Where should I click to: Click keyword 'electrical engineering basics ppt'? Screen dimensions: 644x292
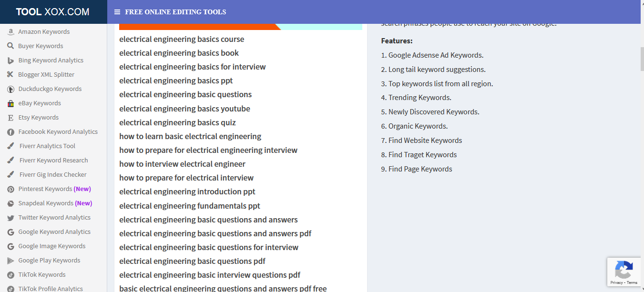pyautogui.click(x=176, y=81)
